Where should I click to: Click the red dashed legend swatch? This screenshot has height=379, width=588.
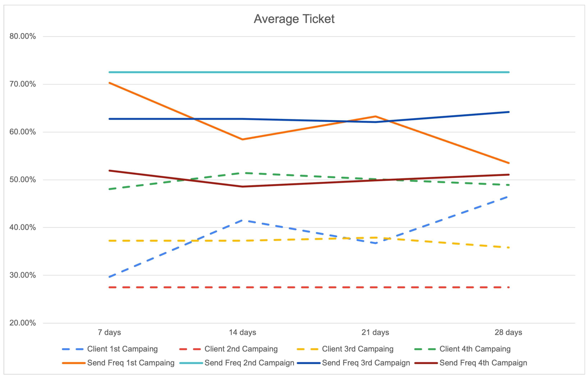[x=190, y=349]
